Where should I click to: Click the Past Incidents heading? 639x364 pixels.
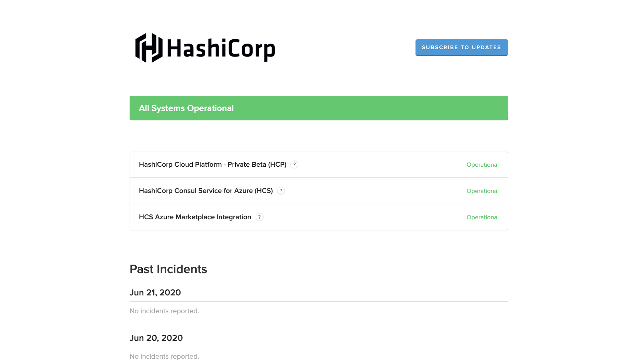pyautogui.click(x=168, y=269)
